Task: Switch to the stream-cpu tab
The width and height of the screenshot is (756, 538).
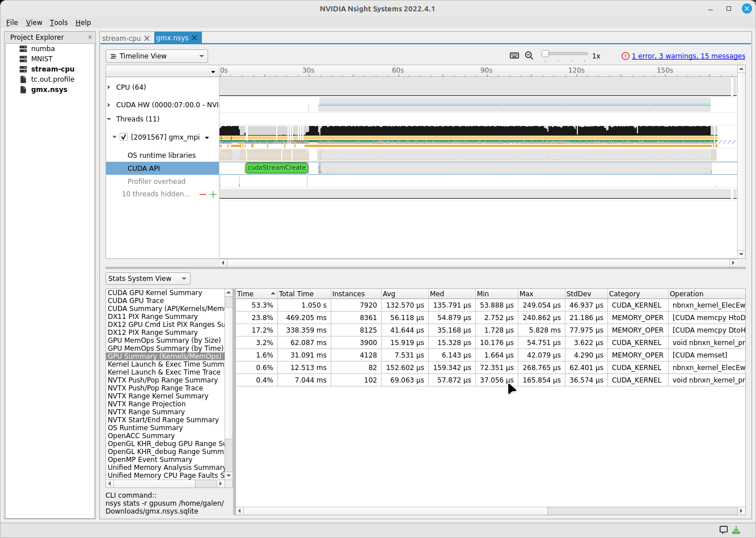Action: coord(121,38)
